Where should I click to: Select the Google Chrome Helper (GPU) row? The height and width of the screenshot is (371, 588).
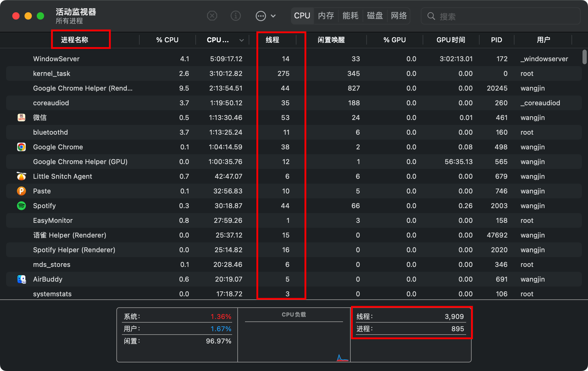coord(294,162)
